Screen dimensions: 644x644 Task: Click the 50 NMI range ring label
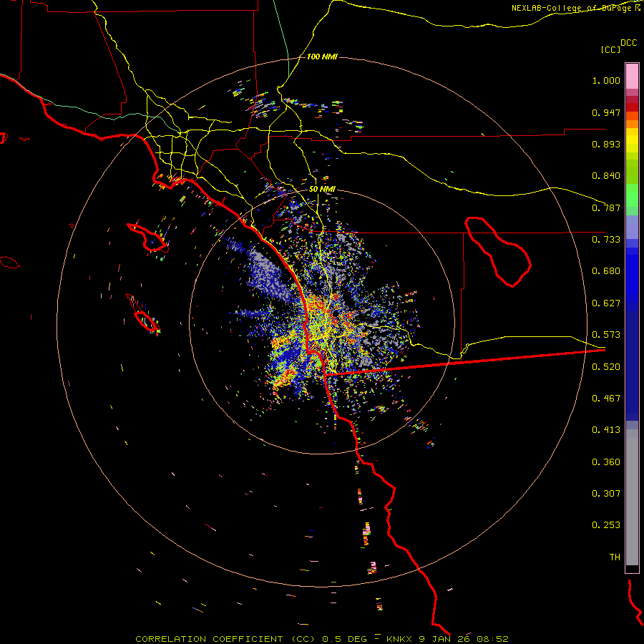click(x=322, y=189)
